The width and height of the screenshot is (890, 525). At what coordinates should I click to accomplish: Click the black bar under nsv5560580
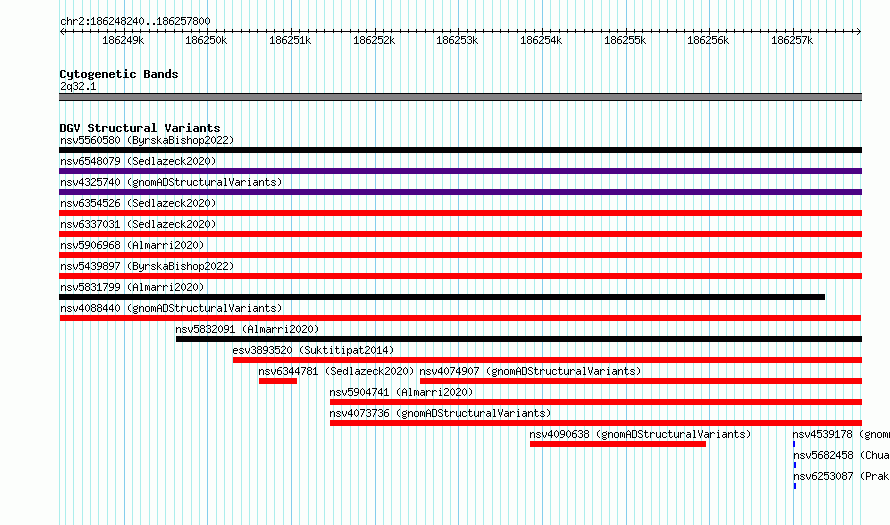(460, 150)
